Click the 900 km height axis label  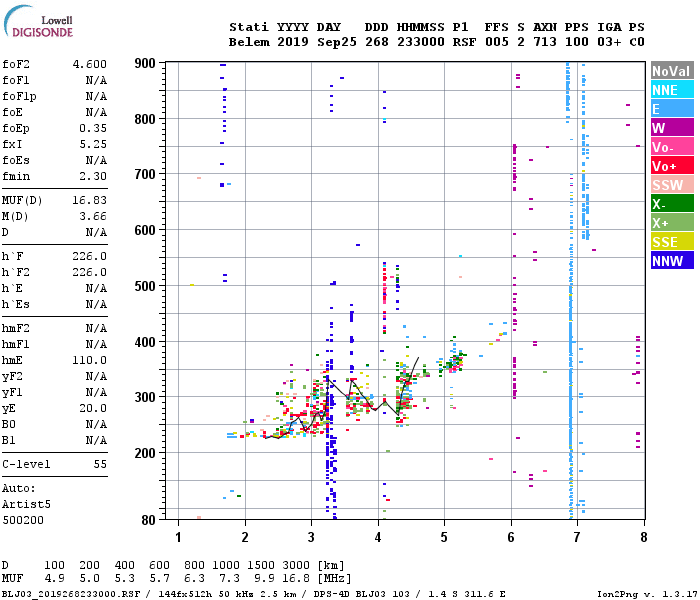[x=145, y=63]
